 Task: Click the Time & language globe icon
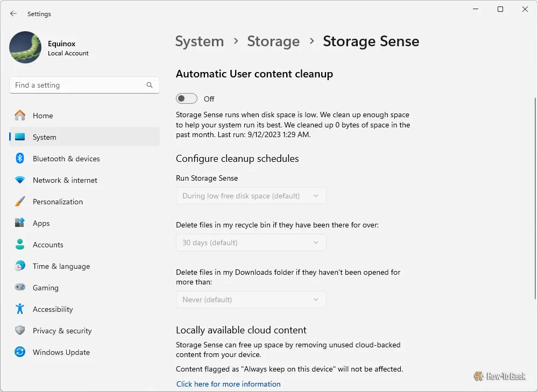click(20, 266)
